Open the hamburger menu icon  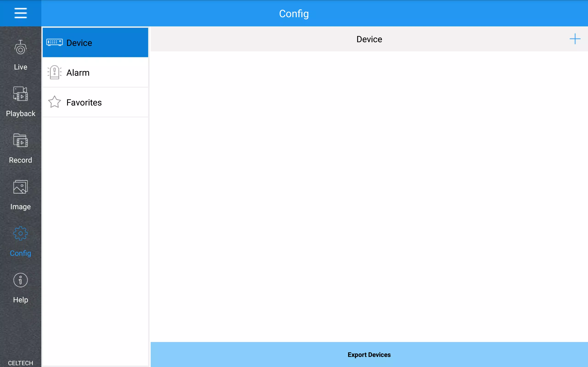click(20, 13)
